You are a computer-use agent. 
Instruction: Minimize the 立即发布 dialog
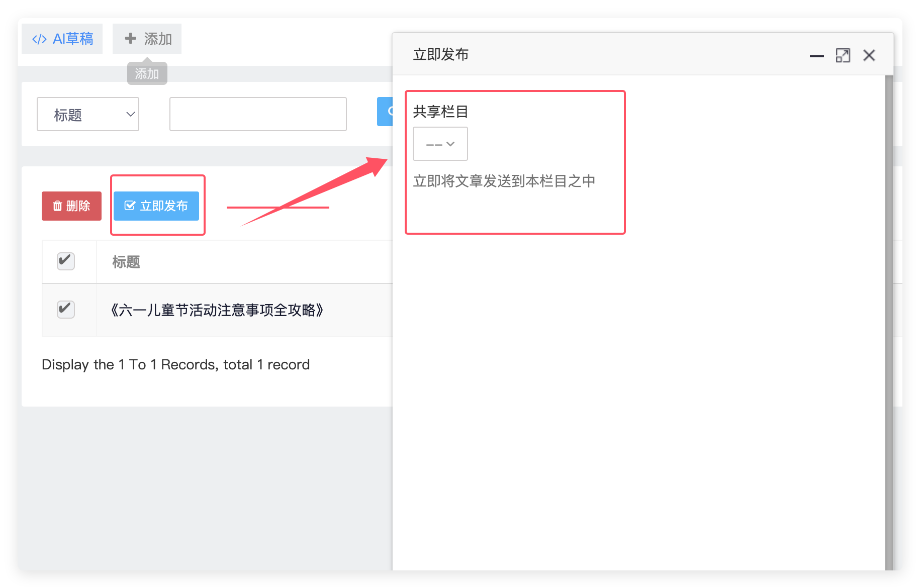817,56
